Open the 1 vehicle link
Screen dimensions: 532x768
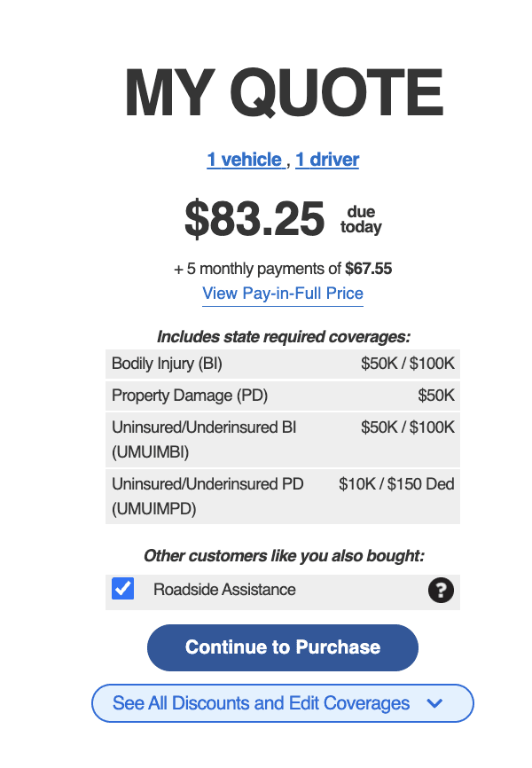[246, 160]
